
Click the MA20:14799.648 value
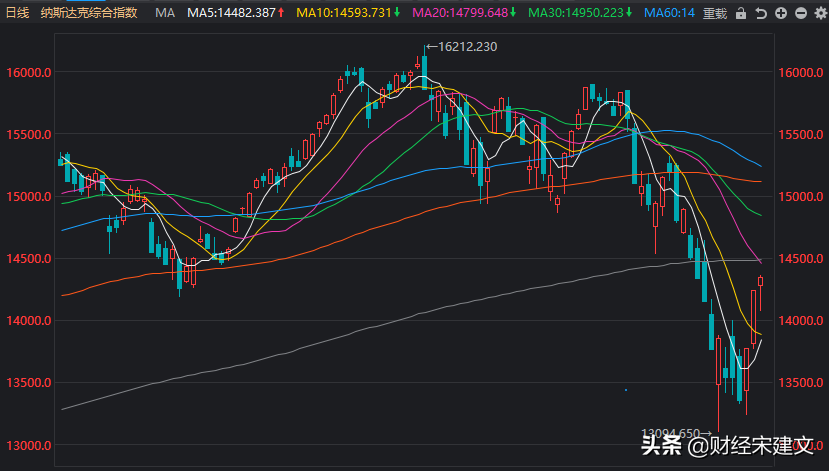460,13
